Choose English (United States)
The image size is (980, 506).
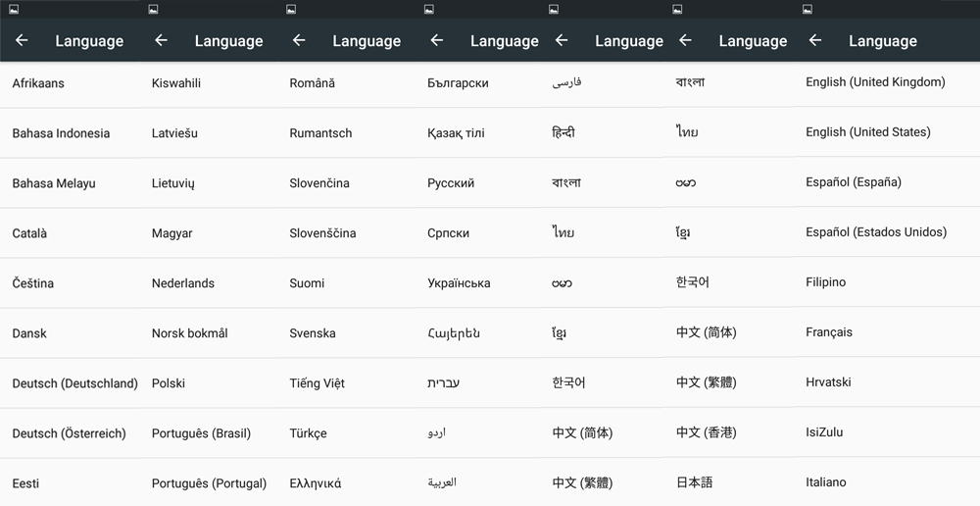click(867, 132)
